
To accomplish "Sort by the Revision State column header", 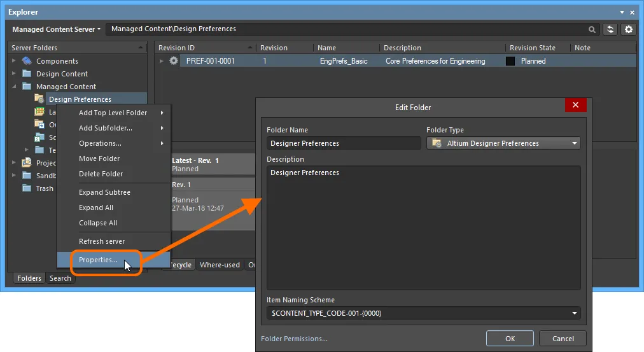I will [538, 48].
